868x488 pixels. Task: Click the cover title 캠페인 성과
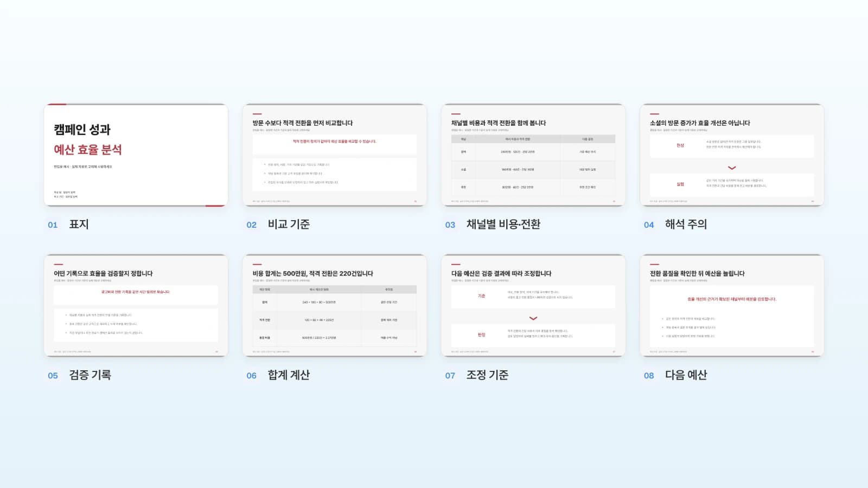tap(82, 130)
